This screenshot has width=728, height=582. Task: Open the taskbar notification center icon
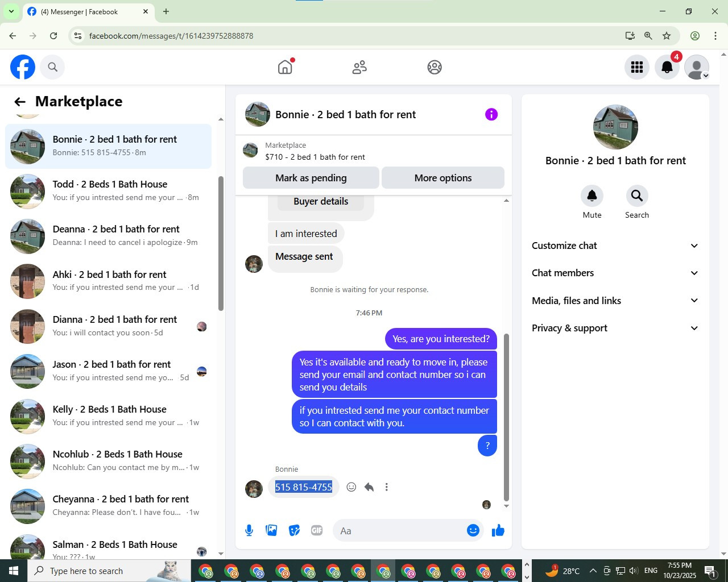tap(710, 571)
